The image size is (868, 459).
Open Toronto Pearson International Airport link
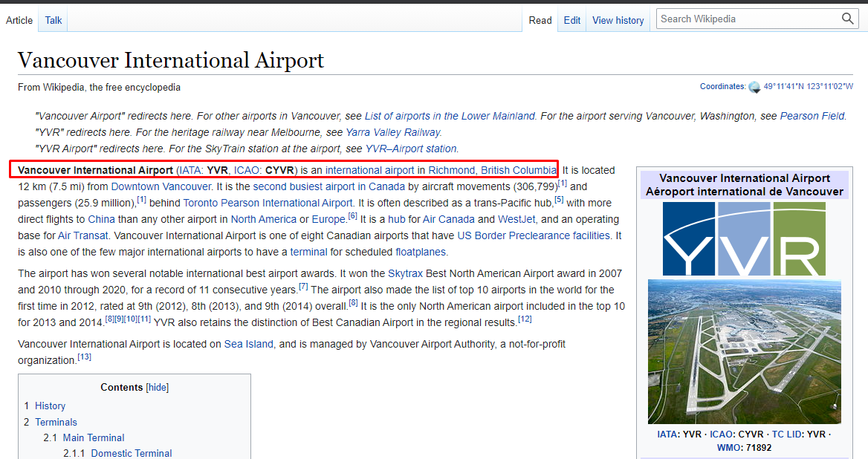tap(268, 203)
